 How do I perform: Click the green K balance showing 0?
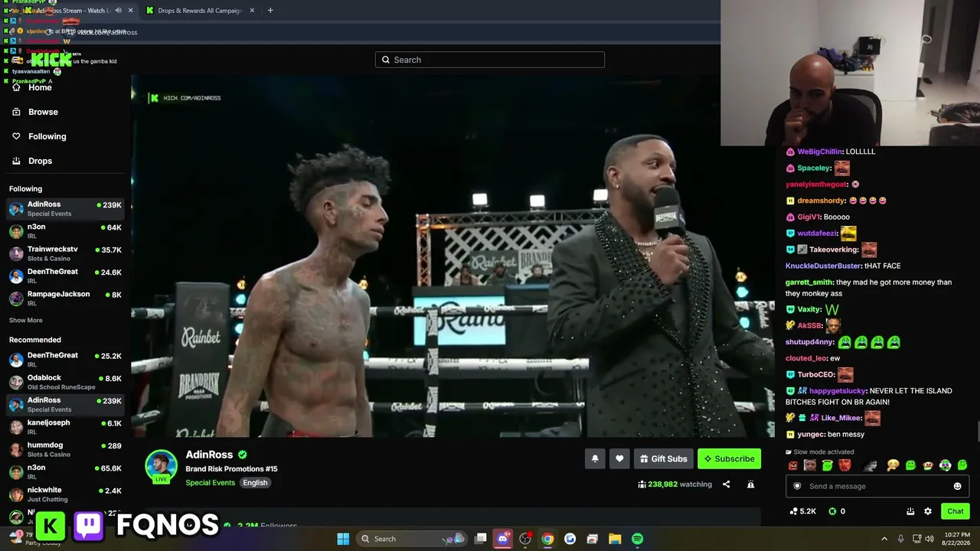[837, 511]
